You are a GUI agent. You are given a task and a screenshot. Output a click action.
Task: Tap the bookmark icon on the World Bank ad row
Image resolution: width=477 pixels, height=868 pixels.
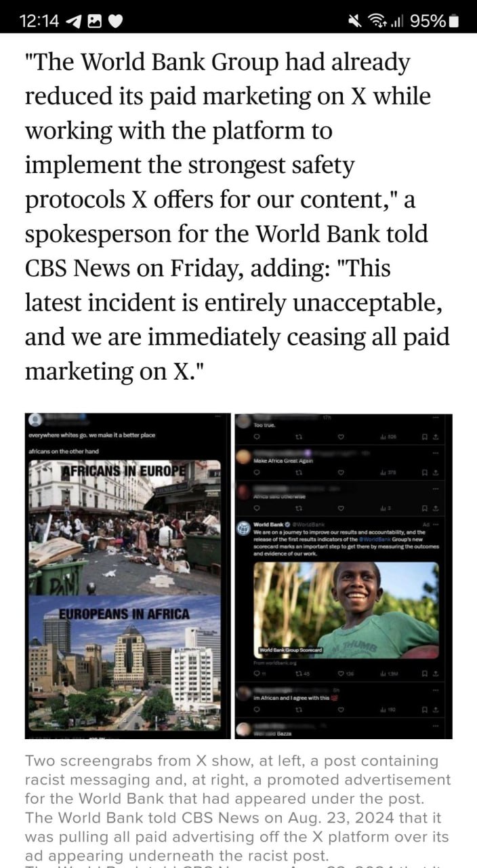coord(425,673)
